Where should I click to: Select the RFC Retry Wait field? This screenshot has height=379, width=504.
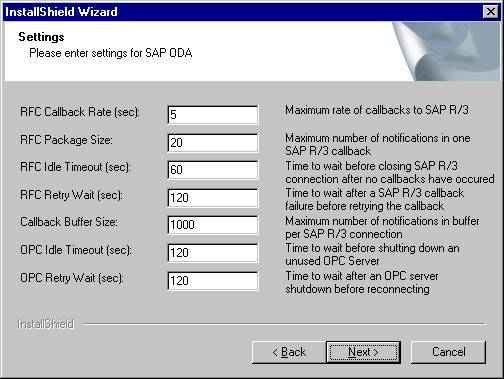click(213, 198)
